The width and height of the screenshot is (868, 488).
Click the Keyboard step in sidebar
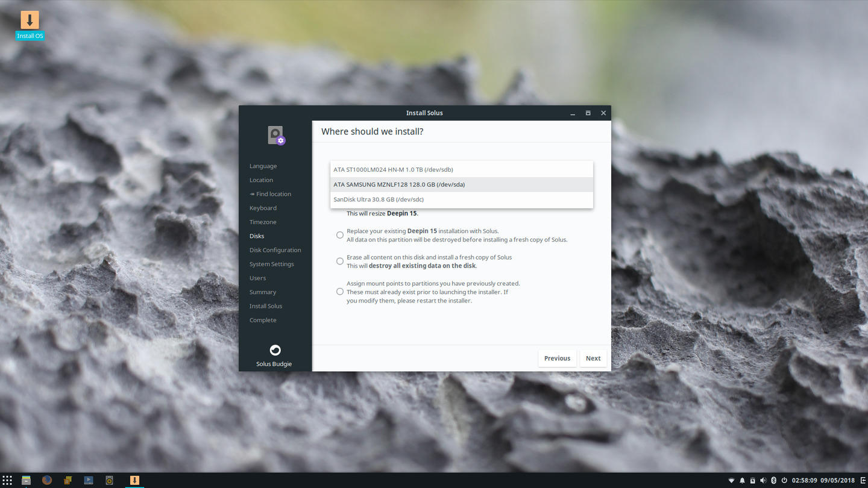point(263,208)
